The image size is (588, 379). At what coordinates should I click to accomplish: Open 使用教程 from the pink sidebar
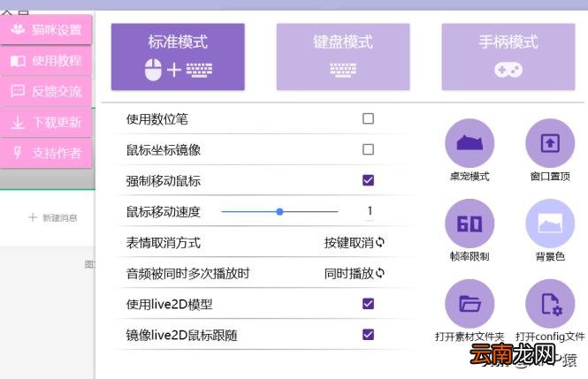click(x=46, y=60)
